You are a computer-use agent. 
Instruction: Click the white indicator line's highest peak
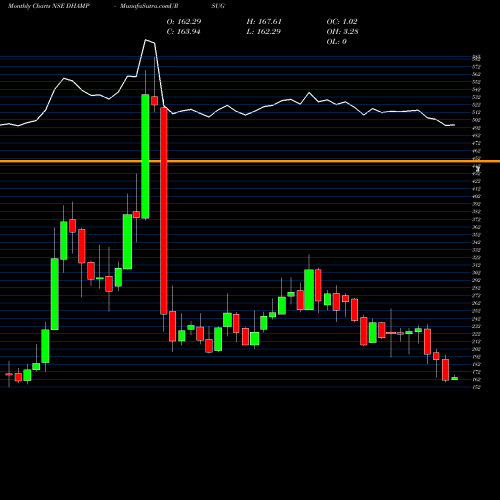(x=146, y=40)
